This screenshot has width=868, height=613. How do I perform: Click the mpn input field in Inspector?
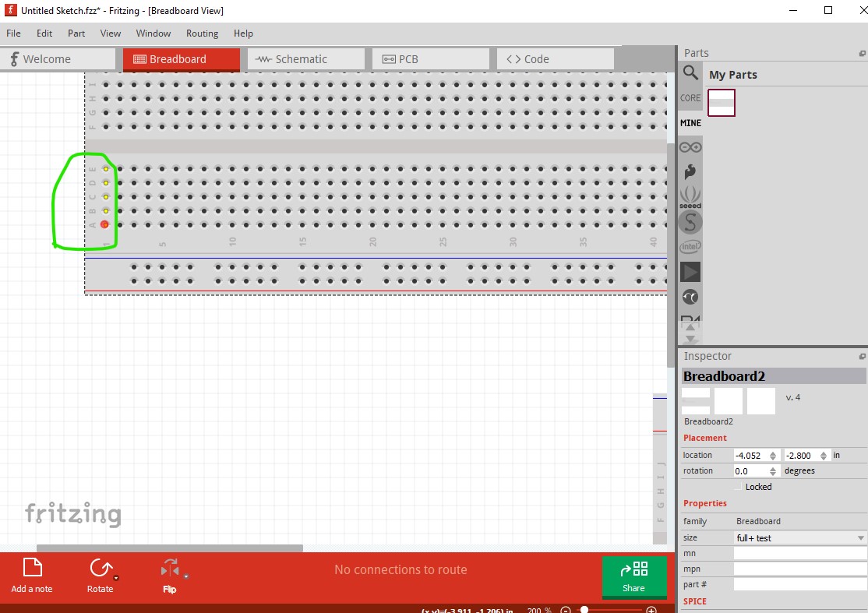(x=799, y=569)
